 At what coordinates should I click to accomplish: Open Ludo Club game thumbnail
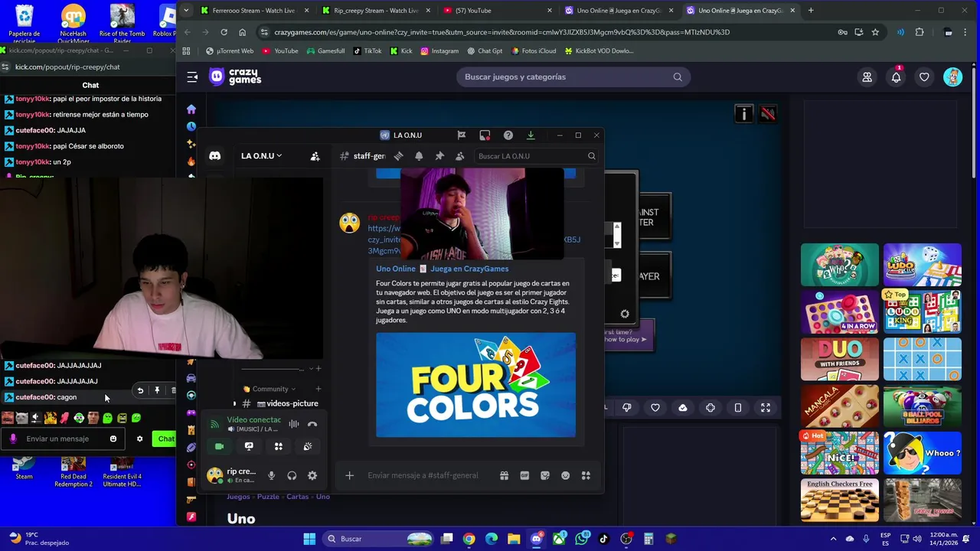(x=923, y=265)
